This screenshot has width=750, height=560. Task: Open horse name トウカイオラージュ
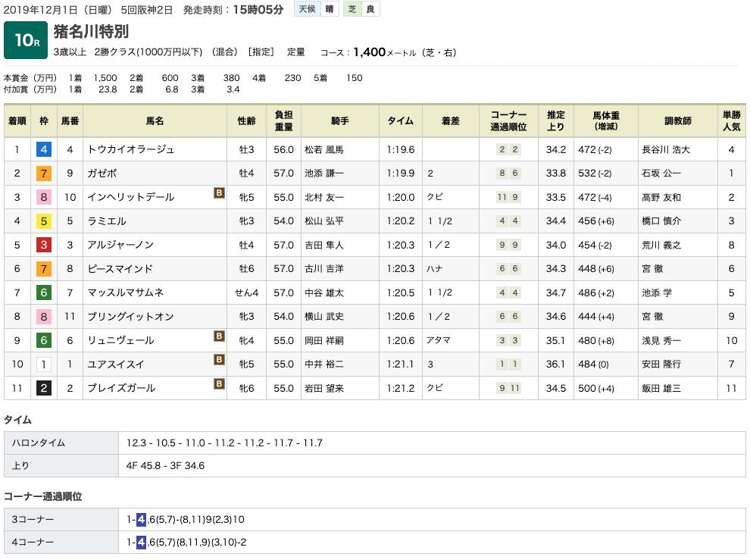point(131,150)
